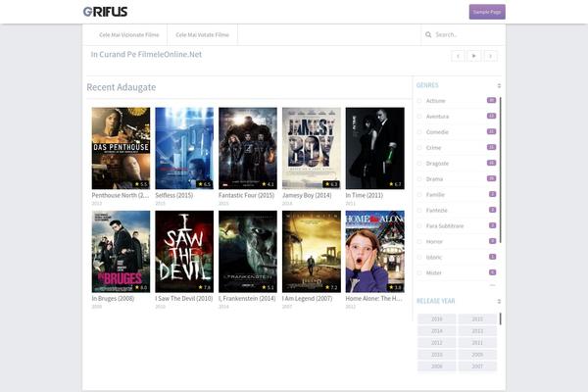This screenshot has width=588, height=392.
Task: Filter by release year 2014
Action: point(436,331)
